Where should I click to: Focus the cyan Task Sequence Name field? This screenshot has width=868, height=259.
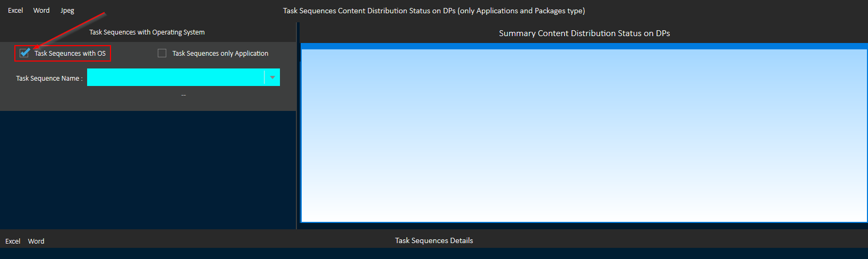tap(175, 77)
